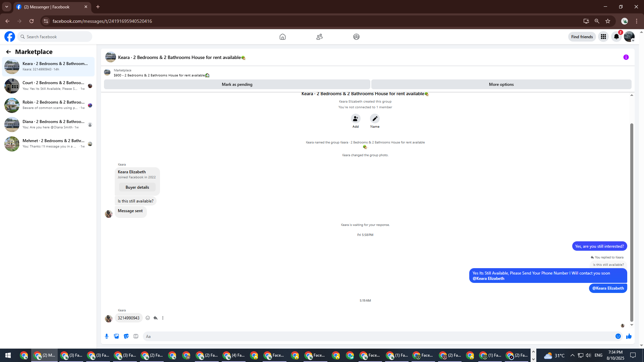Attach a photo using the image icon
Viewport: 644px width, 362px height.
coord(116,336)
